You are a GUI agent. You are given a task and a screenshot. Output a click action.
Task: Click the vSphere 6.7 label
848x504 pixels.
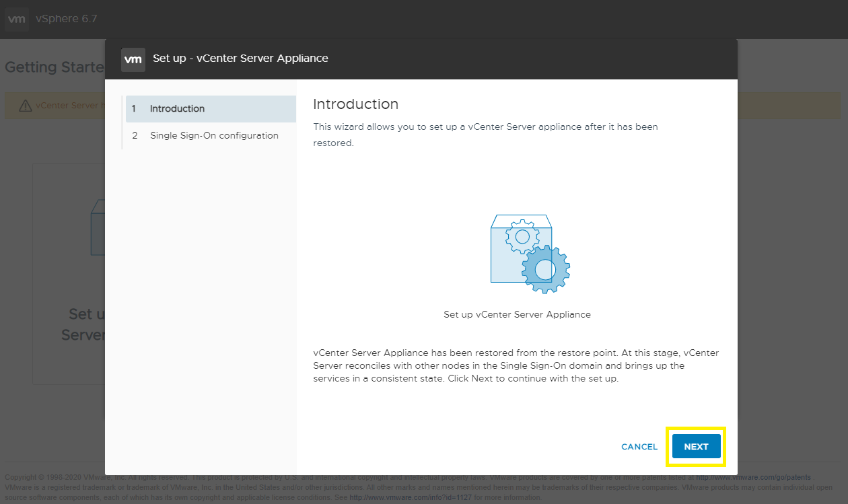(x=66, y=19)
